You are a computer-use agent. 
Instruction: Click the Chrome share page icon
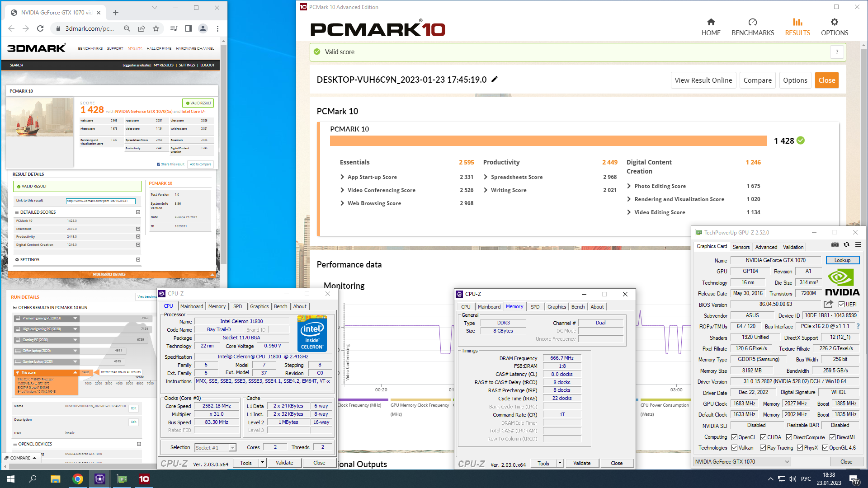click(x=142, y=28)
